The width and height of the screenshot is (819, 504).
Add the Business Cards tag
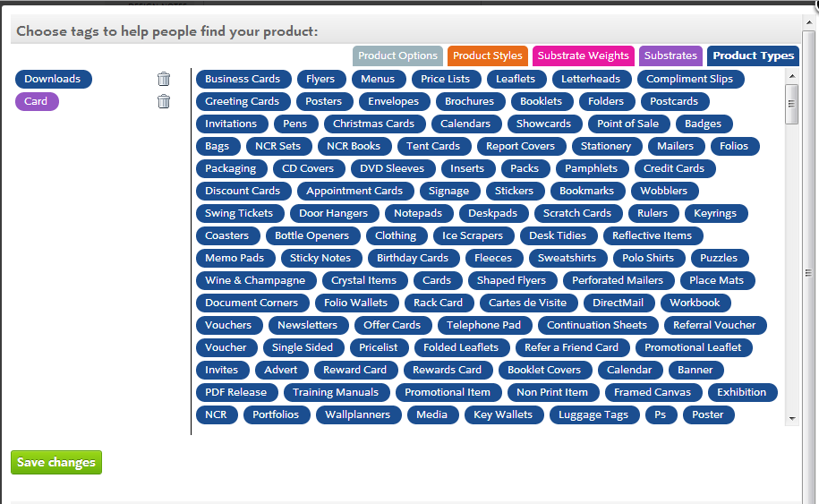(243, 79)
